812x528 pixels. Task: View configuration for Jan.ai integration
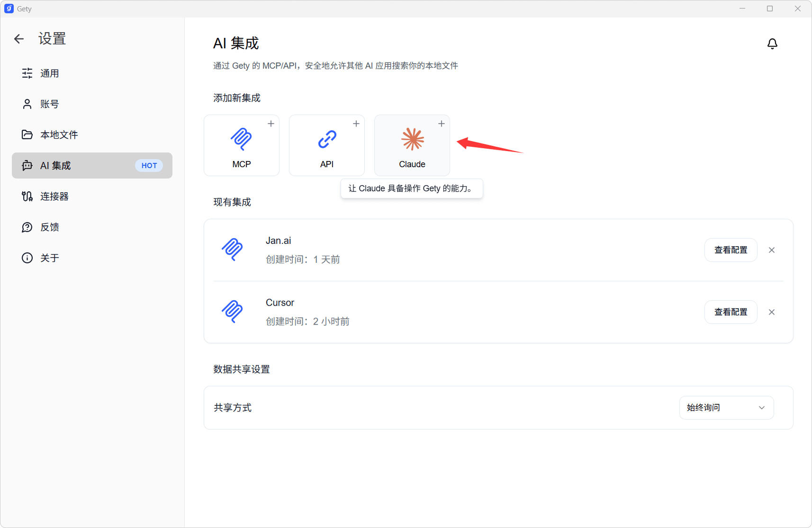731,250
